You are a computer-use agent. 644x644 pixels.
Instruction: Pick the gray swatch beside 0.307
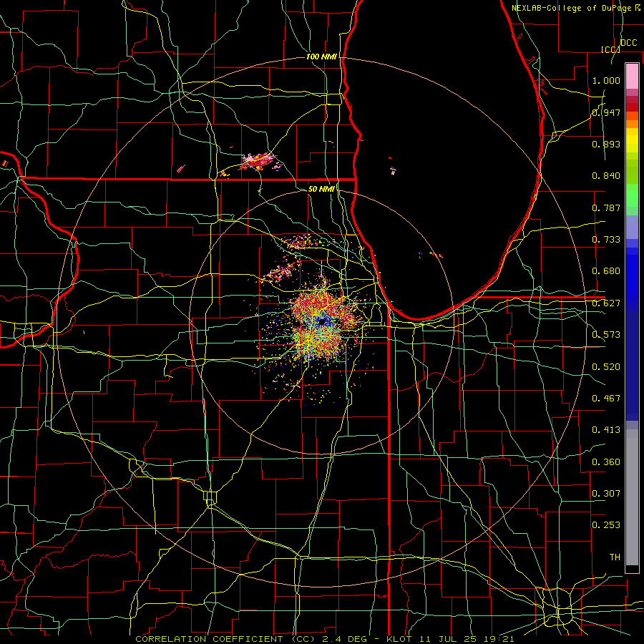(x=632, y=497)
